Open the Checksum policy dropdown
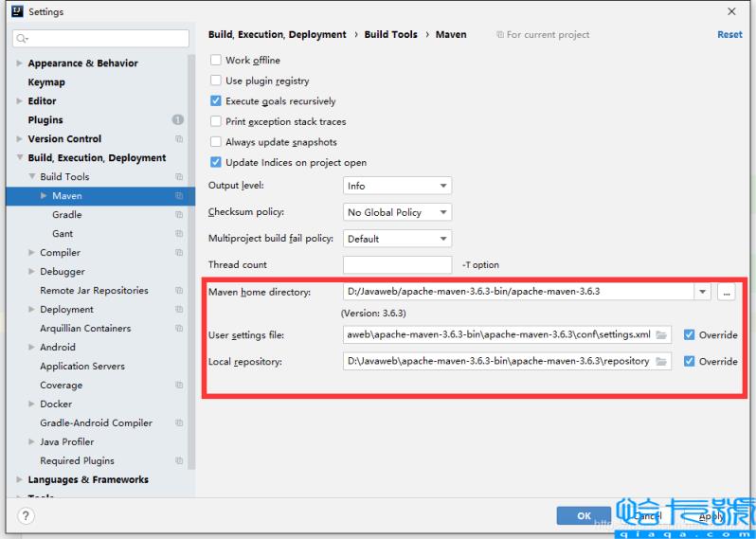The height and width of the screenshot is (539, 756). click(x=397, y=212)
